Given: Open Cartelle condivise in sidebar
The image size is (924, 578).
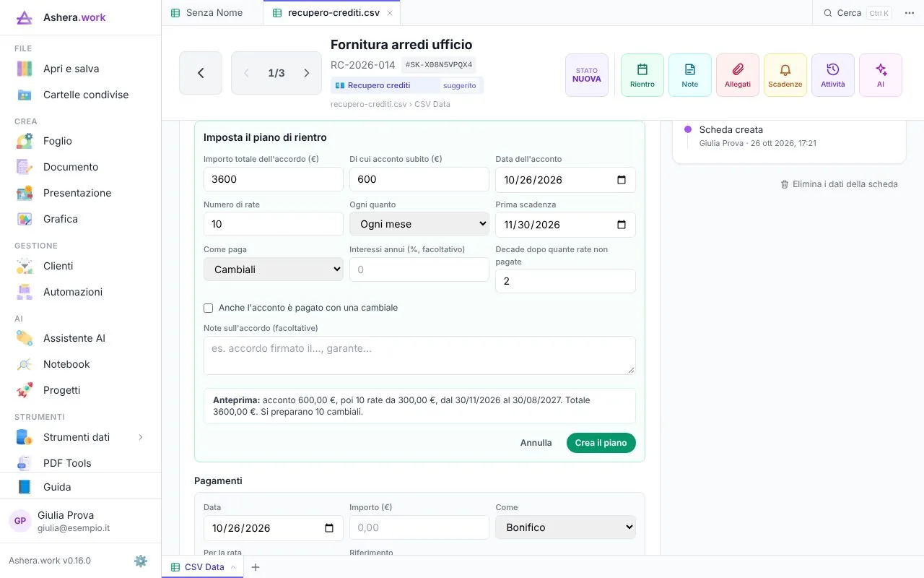Looking at the screenshot, I should [80, 95].
